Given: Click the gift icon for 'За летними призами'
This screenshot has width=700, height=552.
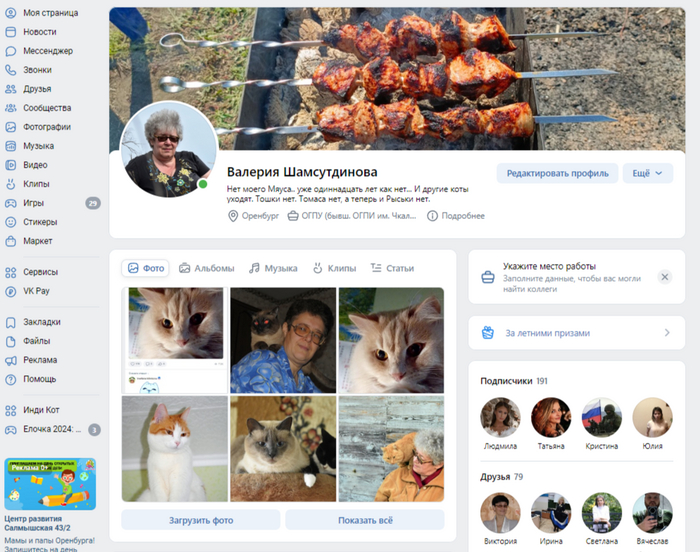Looking at the screenshot, I should pos(488,333).
